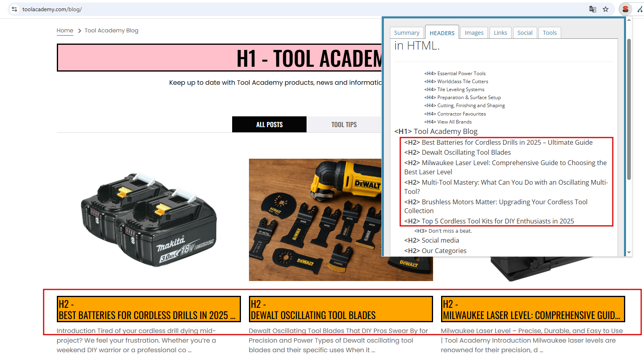The height and width of the screenshot is (359, 644).
Task: Select the TOOL TIPS filter tab
Action: click(344, 124)
